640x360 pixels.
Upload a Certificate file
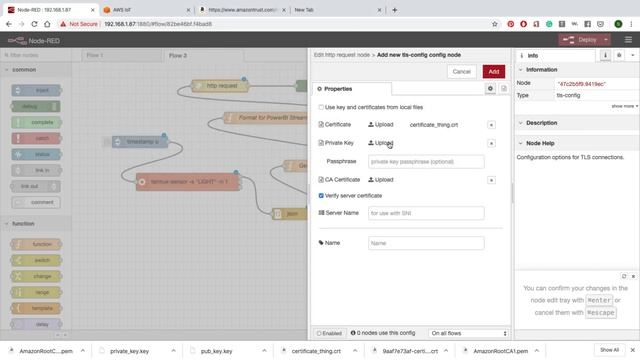pyautogui.click(x=380, y=124)
